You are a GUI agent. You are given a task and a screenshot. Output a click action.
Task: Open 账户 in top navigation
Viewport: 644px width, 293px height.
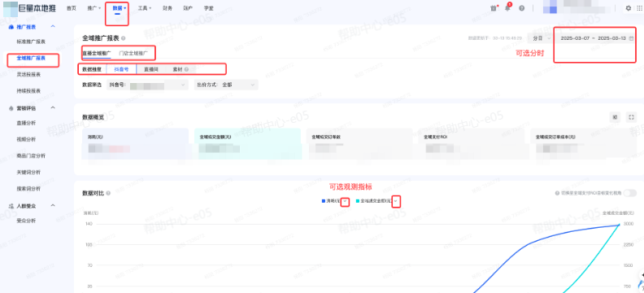tap(188, 8)
